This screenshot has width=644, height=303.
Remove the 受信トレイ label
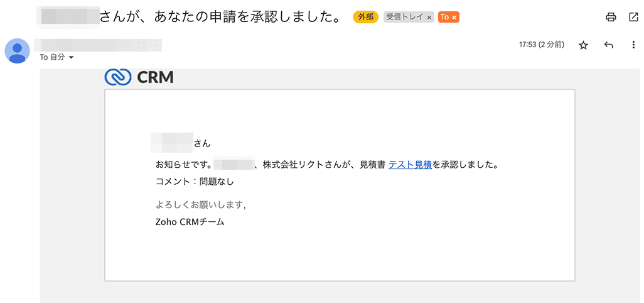tap(429, 17)
